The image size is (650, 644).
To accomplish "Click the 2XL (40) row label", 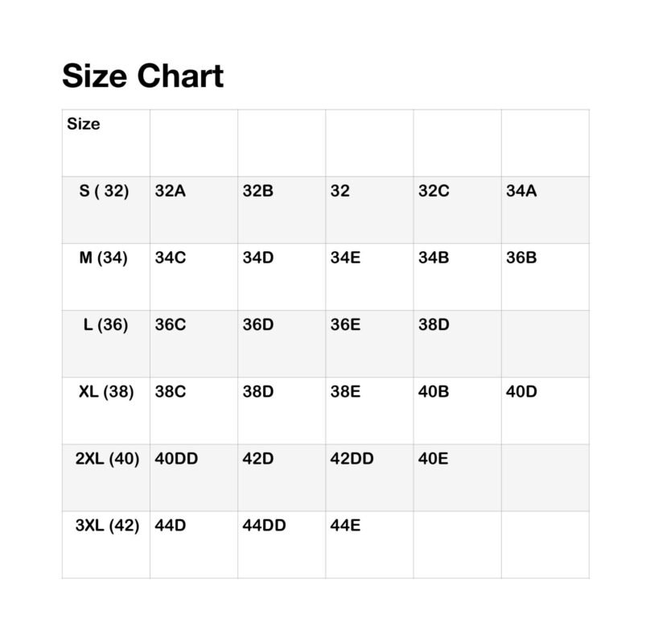I will (x=107, y=459).
